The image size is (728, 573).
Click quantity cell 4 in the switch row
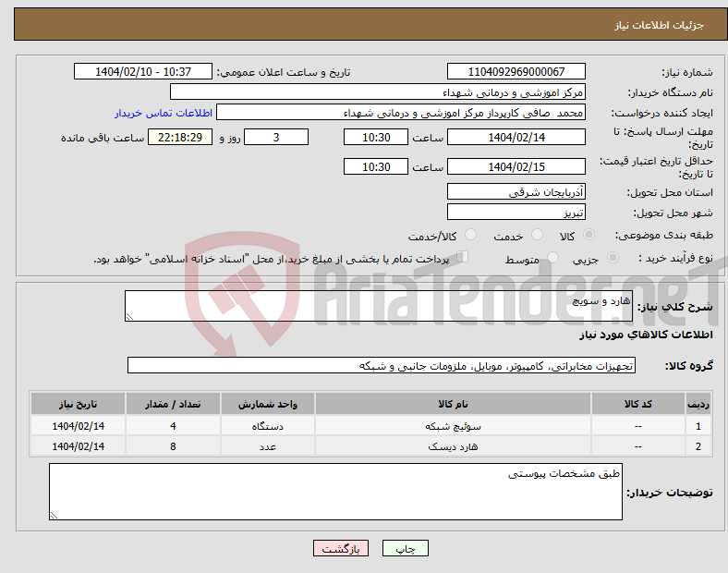173,426
